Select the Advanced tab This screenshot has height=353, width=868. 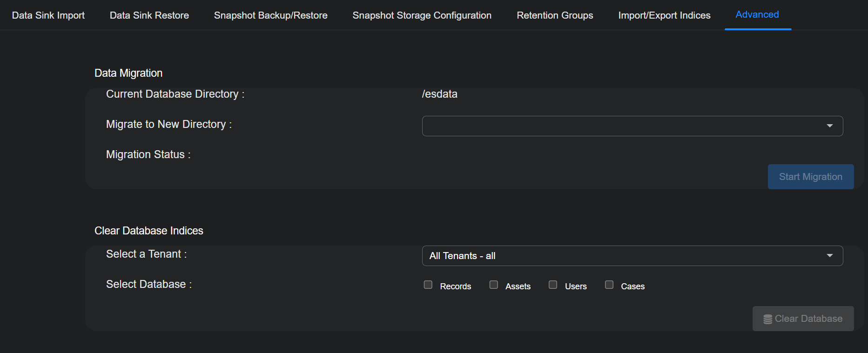tap(757, 15)
